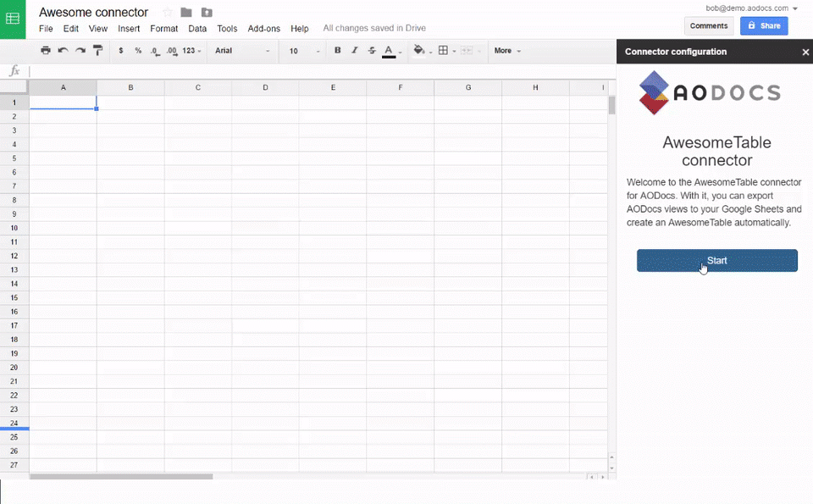The width and height of the screenshot is (813, 504).
Task: Toggle italic formatting
Action: coord(355,50)
